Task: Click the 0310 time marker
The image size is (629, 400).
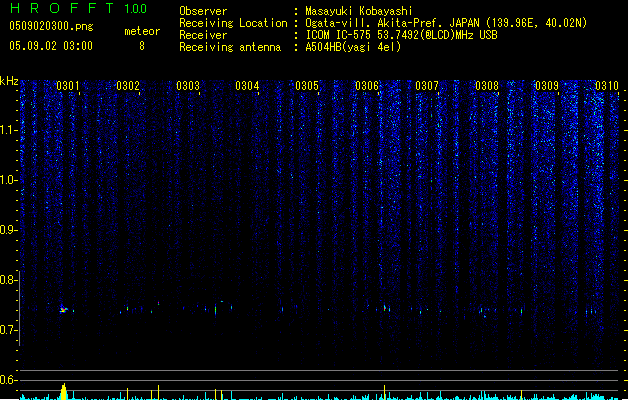Action: click(607, 85)
